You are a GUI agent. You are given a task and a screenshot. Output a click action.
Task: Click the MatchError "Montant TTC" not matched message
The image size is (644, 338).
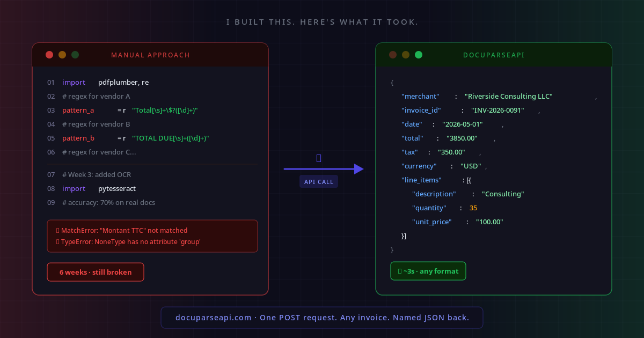click(x=122, y=231)
